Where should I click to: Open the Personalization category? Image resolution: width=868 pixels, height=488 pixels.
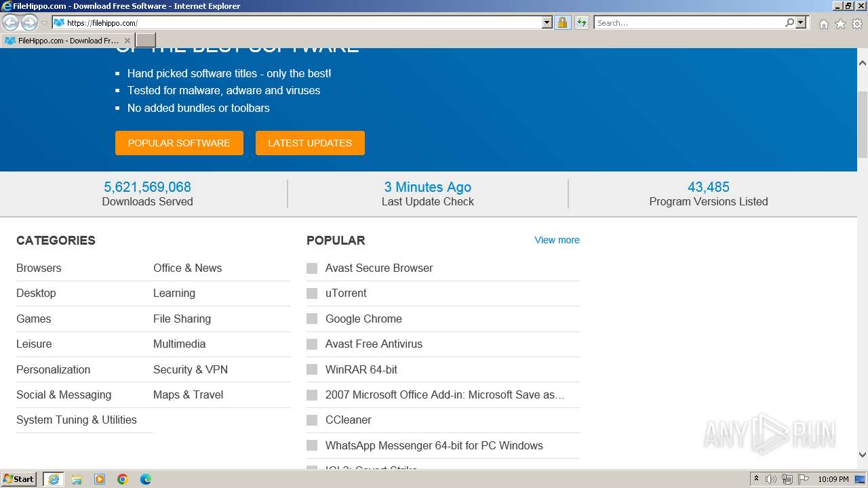coord(53,369)
